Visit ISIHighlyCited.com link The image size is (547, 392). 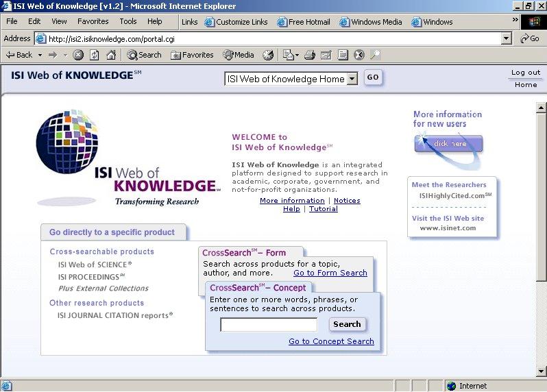click(x=455, y=195)
